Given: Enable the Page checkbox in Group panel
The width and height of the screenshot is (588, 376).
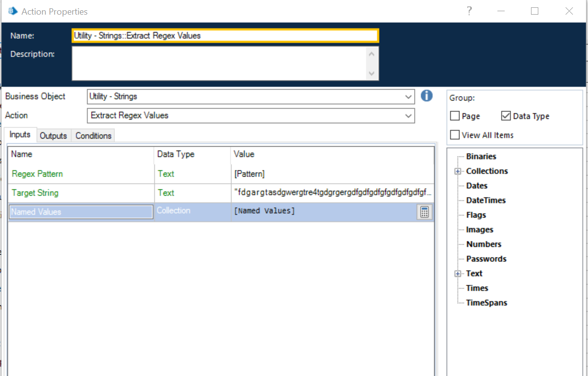Looking at the screenshot, I should (454, 116).
